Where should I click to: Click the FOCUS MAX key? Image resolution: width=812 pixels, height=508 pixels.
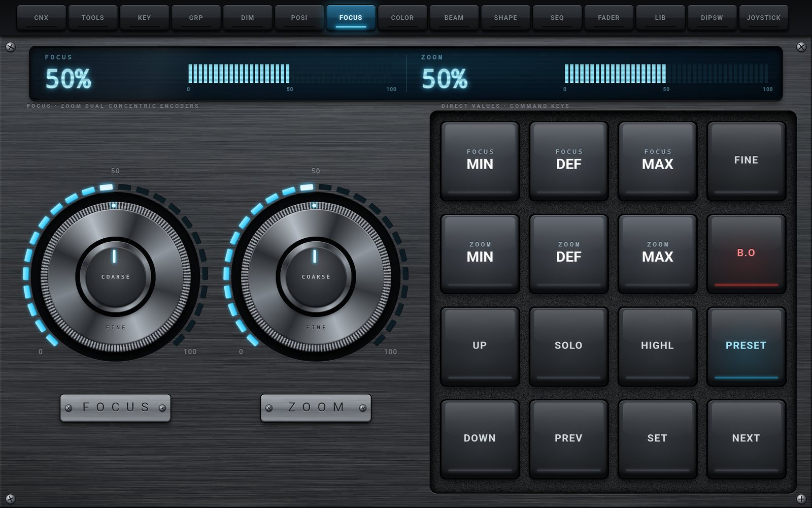(x=657, y=161)
